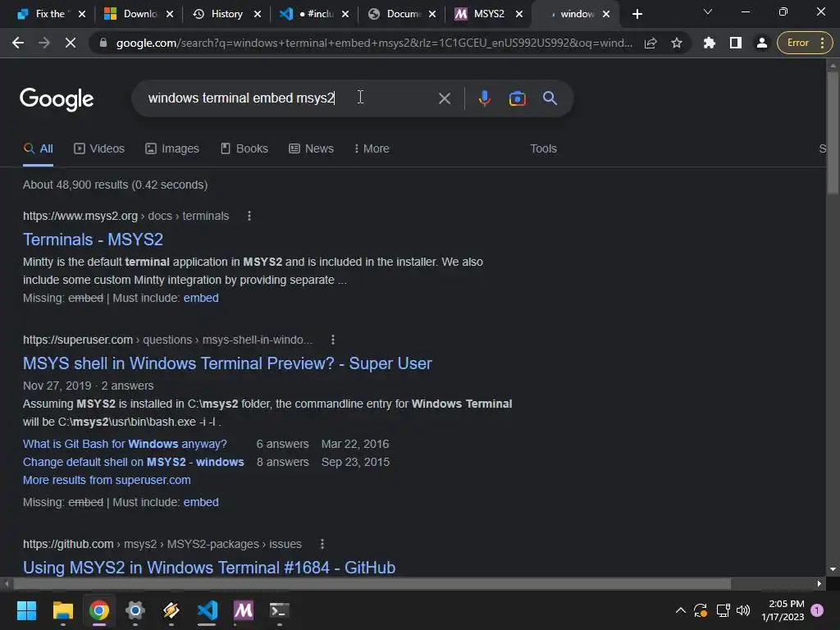Switch to Videos results
Screen dimensions: 840x630
(99, 149)
